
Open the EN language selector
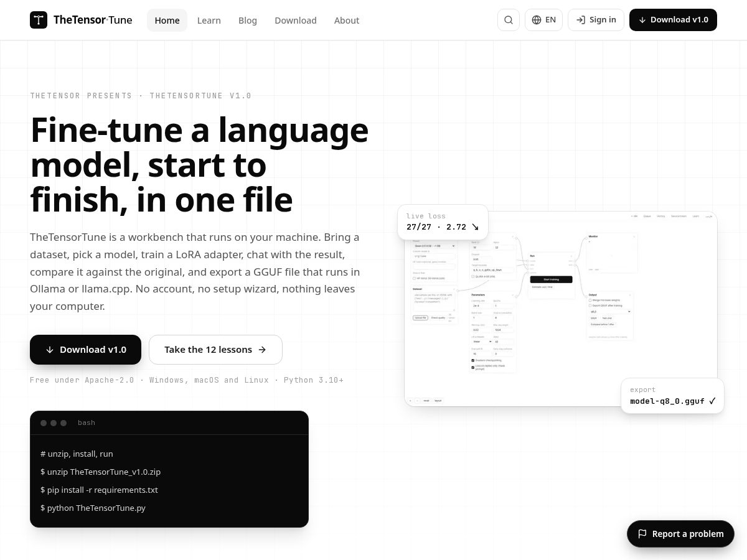(x=543, y=20)
